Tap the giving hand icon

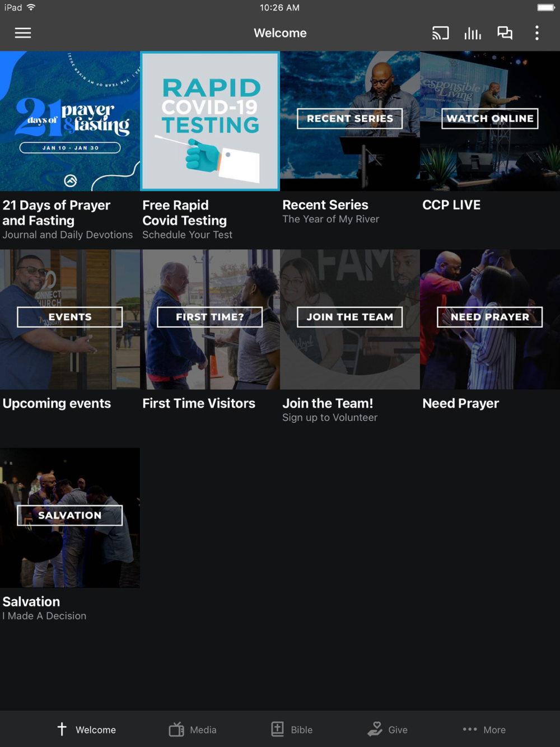point(375,729)
